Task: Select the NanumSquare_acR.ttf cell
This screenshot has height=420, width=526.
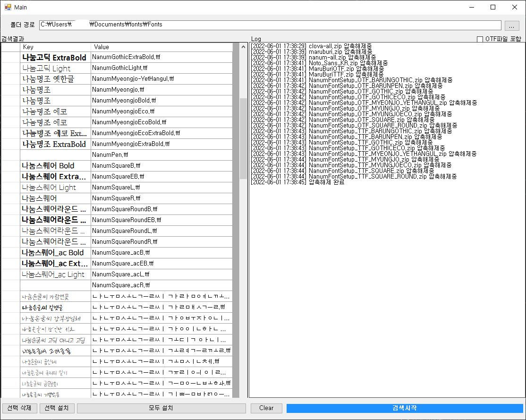Action: point(161,285)
